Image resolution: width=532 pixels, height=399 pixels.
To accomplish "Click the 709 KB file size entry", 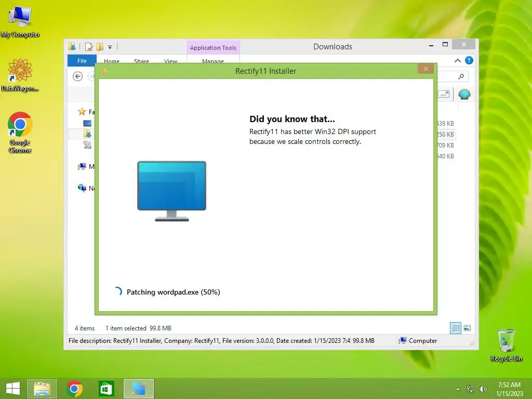I will (446, 145).
